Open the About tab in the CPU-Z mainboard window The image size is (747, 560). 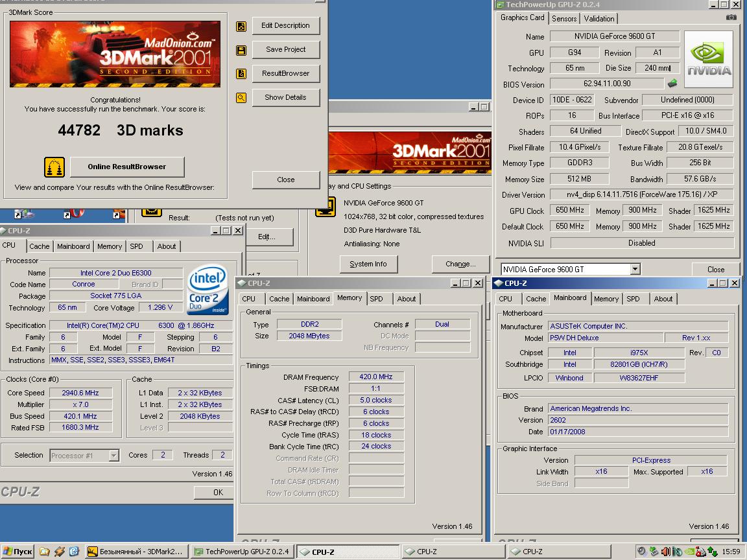click(x=663, y=299)
